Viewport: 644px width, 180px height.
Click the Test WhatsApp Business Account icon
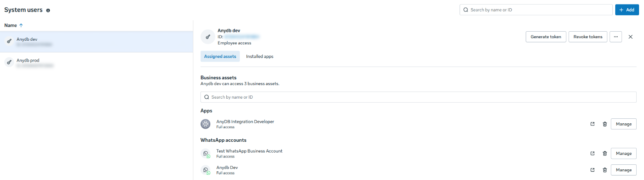[205, 154]
